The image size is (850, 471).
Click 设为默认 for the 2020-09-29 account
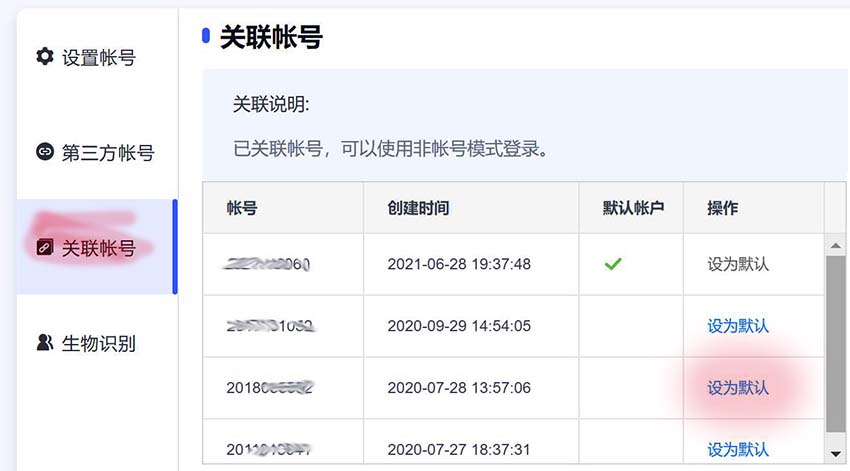click(x=738, y=326)
